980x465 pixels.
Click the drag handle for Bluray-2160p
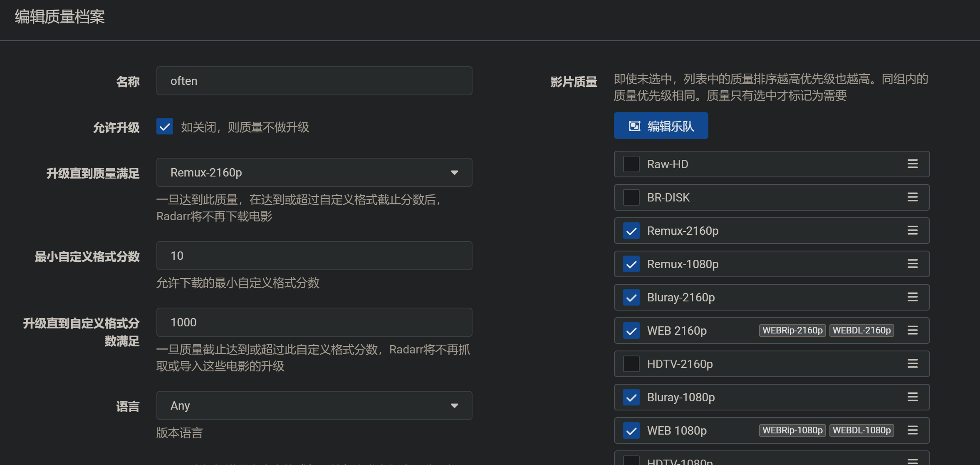point(913,297)
